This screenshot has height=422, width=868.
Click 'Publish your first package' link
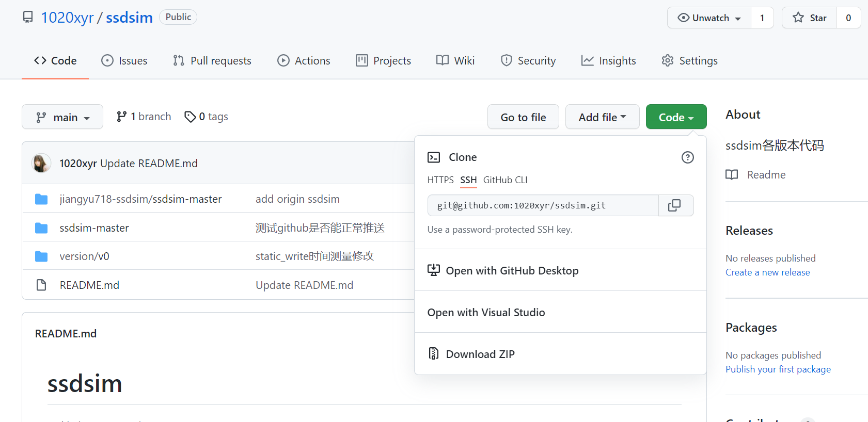click(778, 369)
